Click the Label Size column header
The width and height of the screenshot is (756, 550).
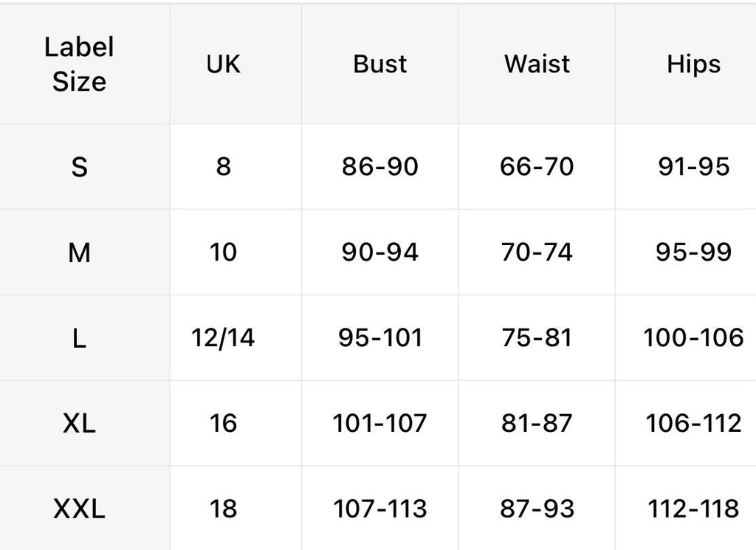pyautogui.click(x=79, y=64)
